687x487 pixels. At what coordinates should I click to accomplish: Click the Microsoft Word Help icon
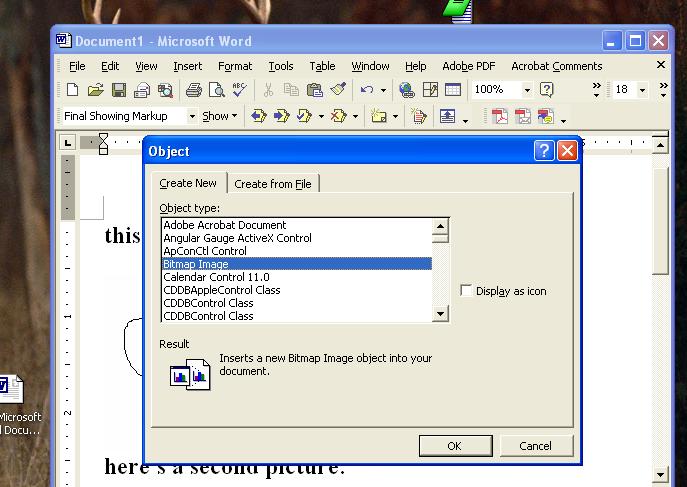(546, 90)
